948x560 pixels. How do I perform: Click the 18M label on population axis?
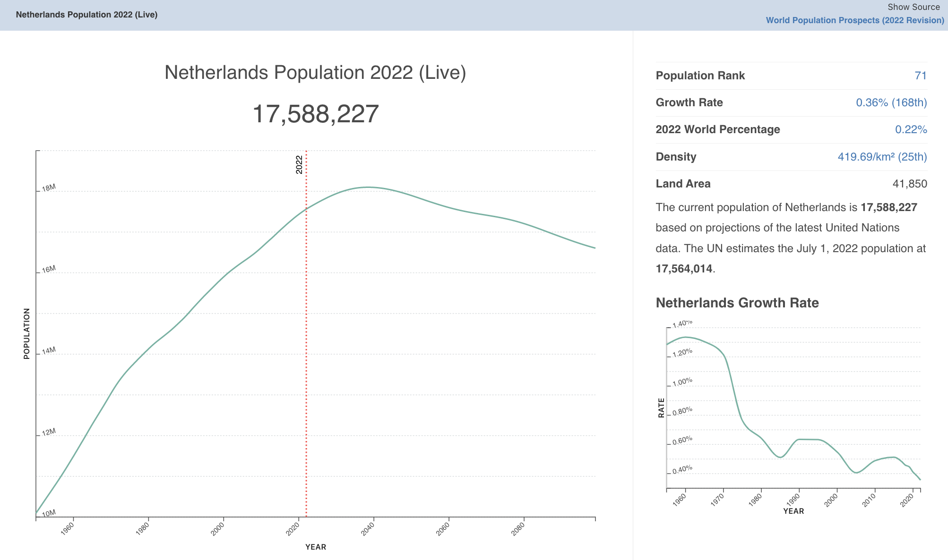tap(49, 188)
